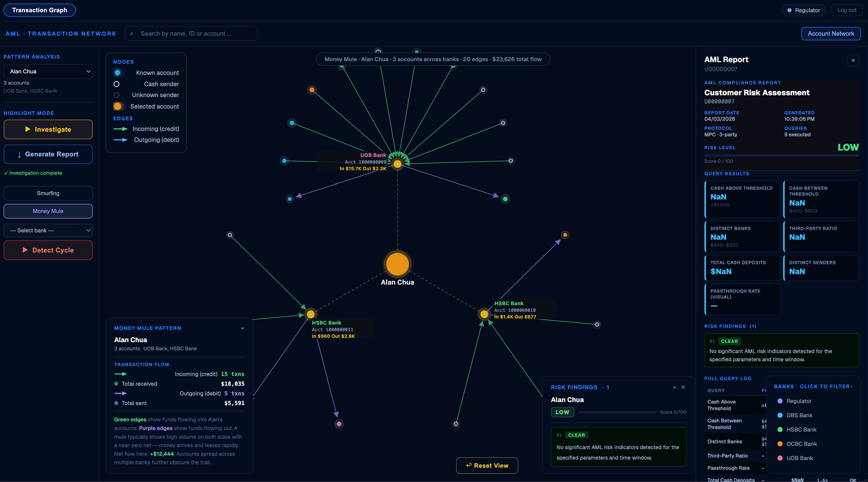Click the Investigation complete status text
Viewport: 868px width, 482px height.
pyautogui.click(x=33, y=173)
